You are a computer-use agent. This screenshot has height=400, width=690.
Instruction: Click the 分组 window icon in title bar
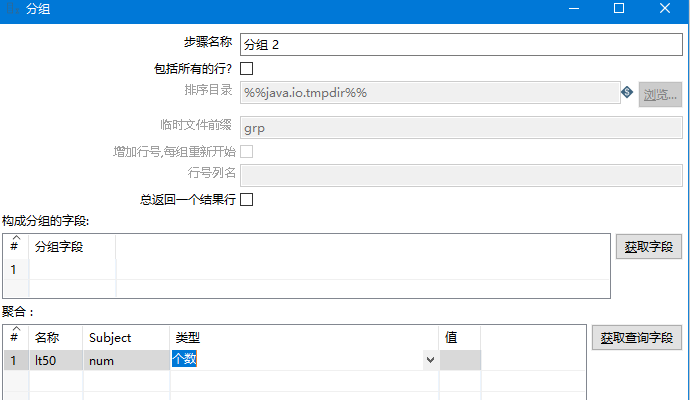(x=13, y=9)
